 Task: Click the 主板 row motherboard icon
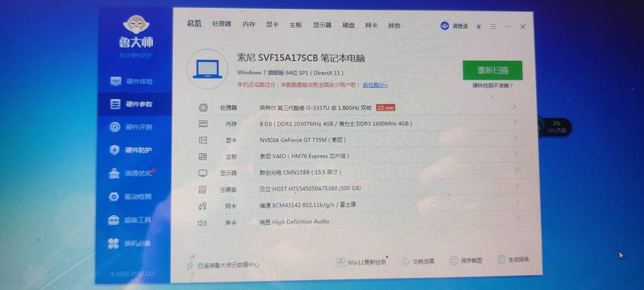[x=203, y=156]
